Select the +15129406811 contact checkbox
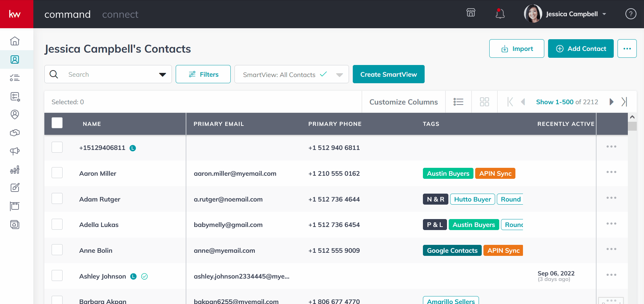The height and width of the screenshot is (304, 644). pos(57,147)
